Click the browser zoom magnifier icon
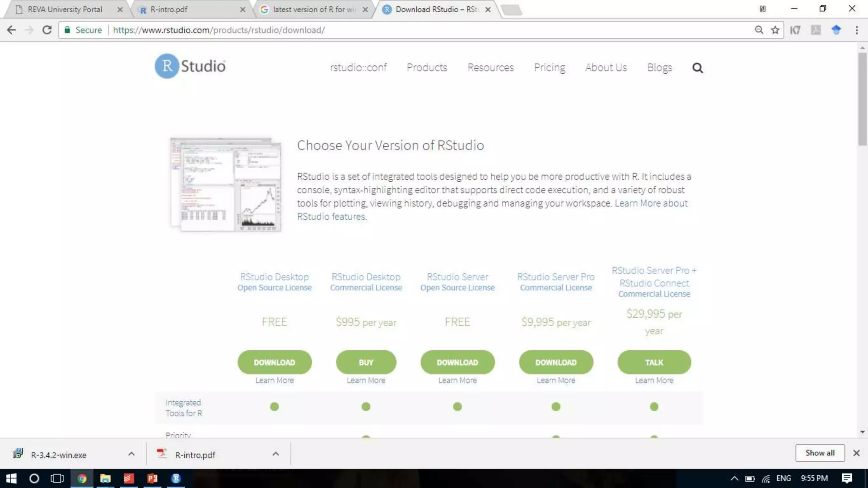 click(x=759, y=30)
